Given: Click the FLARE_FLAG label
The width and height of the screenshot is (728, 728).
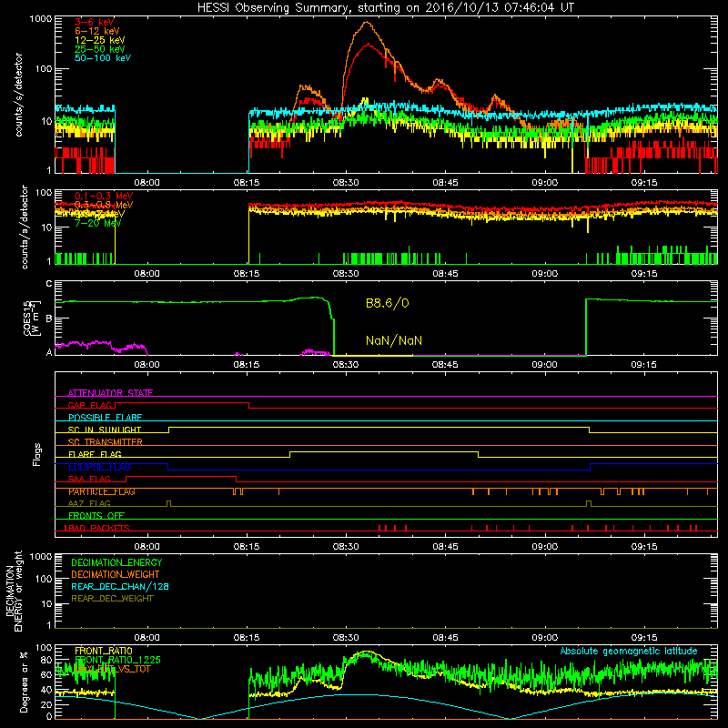Looking at the screenshot, I should 95,454.
